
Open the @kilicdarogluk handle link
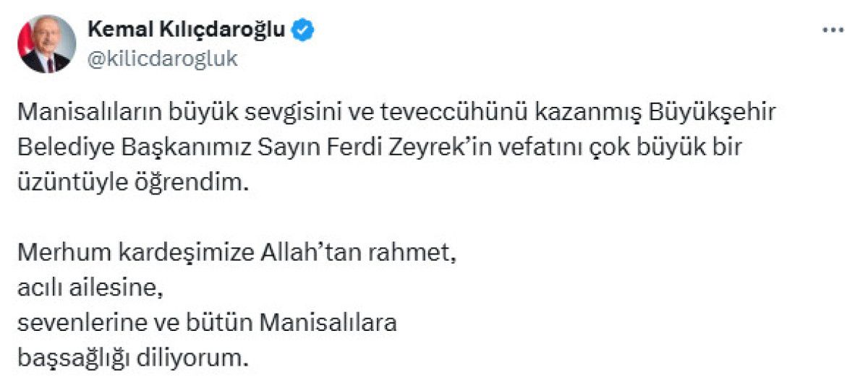(x=162, y=59)
